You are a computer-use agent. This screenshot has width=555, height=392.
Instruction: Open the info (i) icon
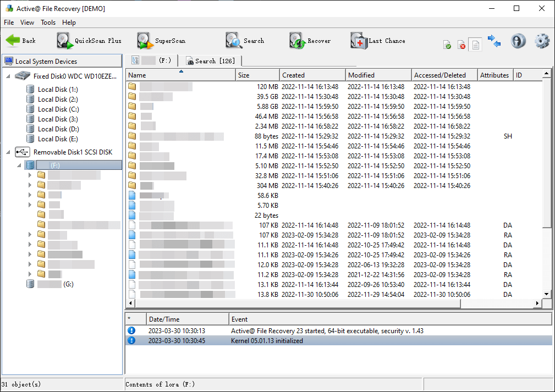tap(518, 41)
